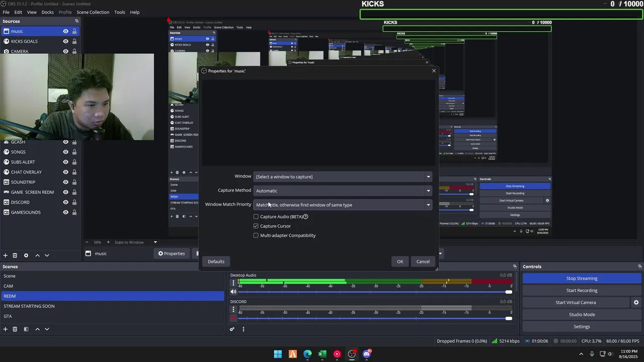644x362 pixels.
Task: Open Window Match Priority dropdown
Action: click(x=343, y=205)
